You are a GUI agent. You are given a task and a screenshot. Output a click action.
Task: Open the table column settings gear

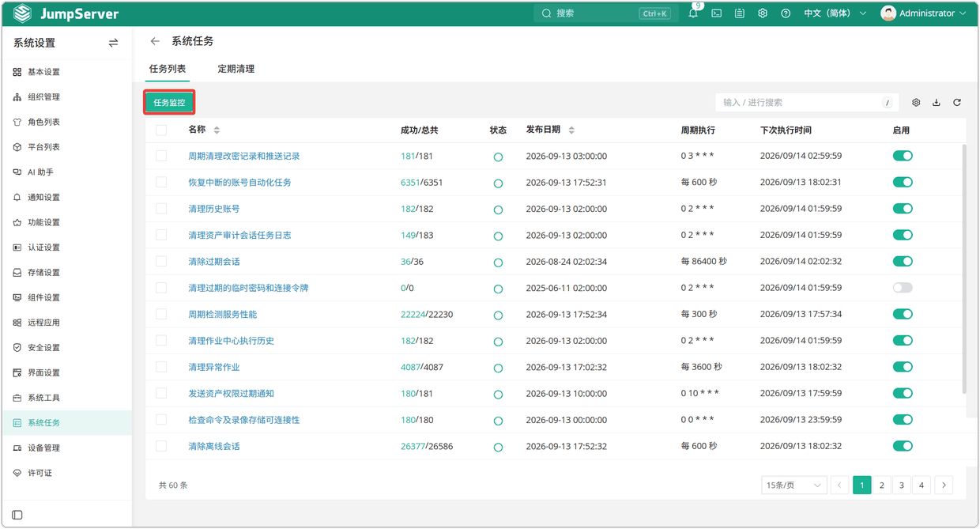(916, 103)
